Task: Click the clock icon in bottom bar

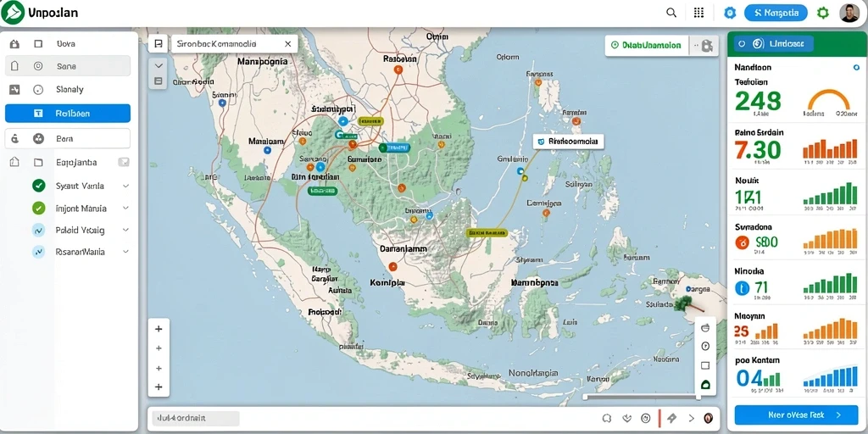Action: click(x=645, y=418)
